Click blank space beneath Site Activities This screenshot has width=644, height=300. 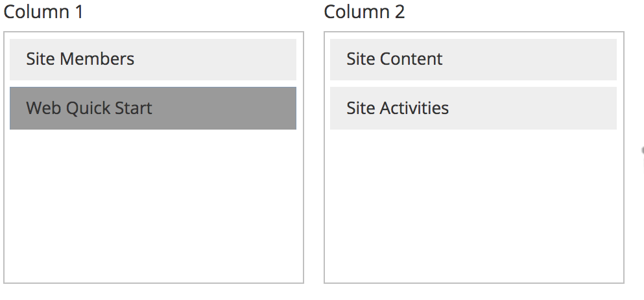pos(474,205)
